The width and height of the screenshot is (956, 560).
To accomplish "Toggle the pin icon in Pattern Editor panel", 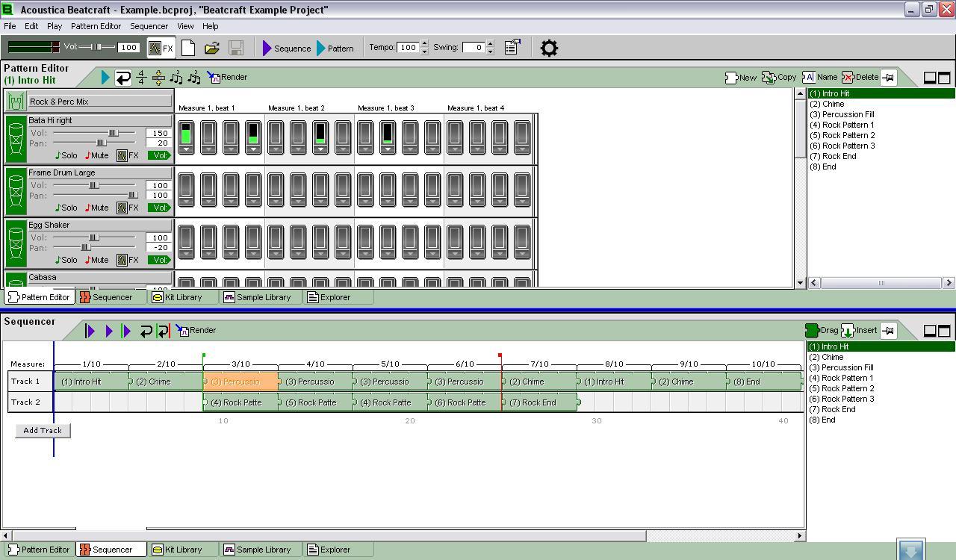I will pos(888,77).
